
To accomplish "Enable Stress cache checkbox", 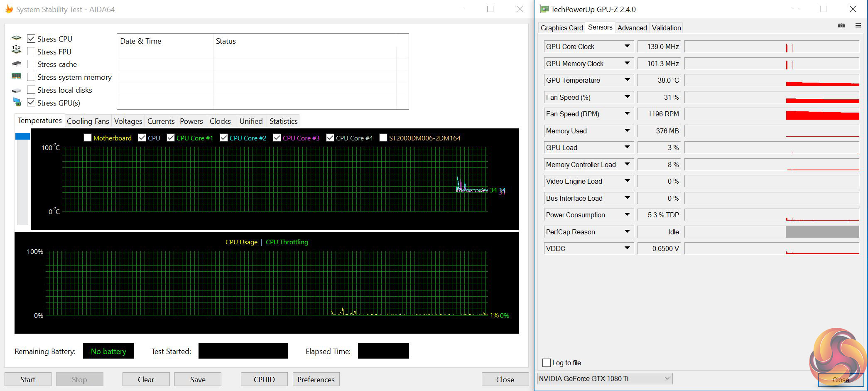I will tap(31, 64).
